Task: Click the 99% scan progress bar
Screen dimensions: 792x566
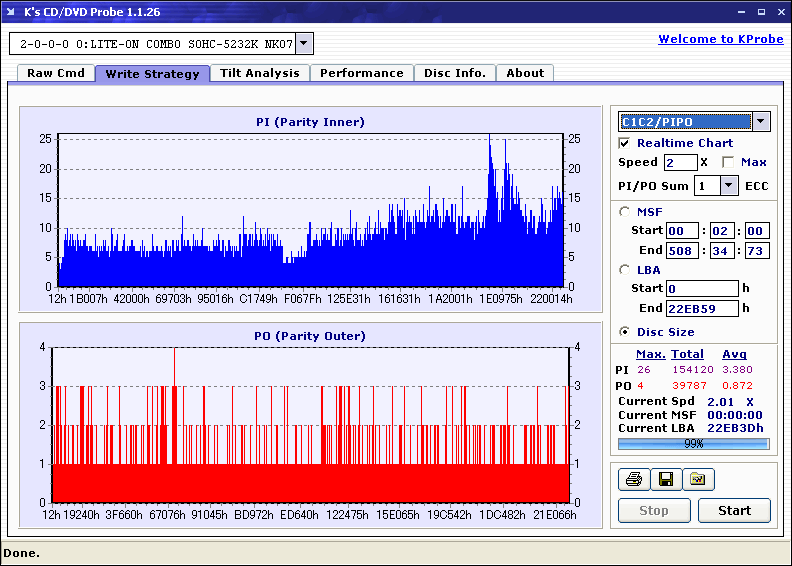Action: tap(693, 443)
